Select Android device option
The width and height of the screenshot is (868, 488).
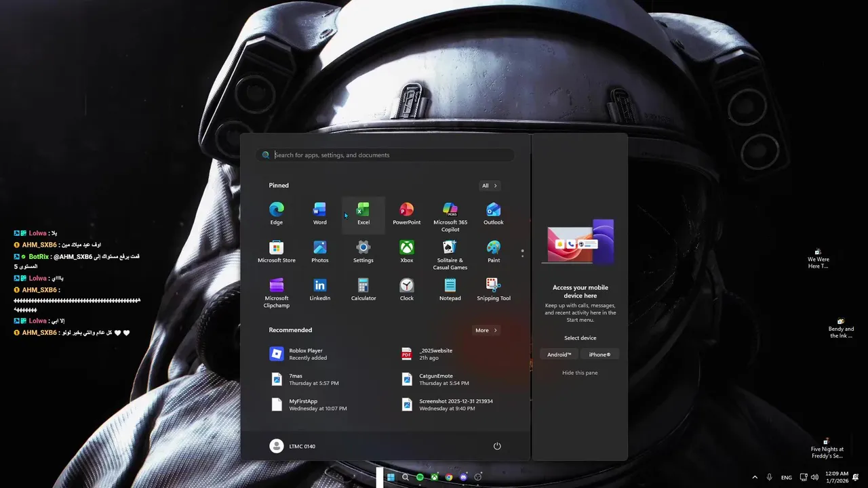pos(559,354)
